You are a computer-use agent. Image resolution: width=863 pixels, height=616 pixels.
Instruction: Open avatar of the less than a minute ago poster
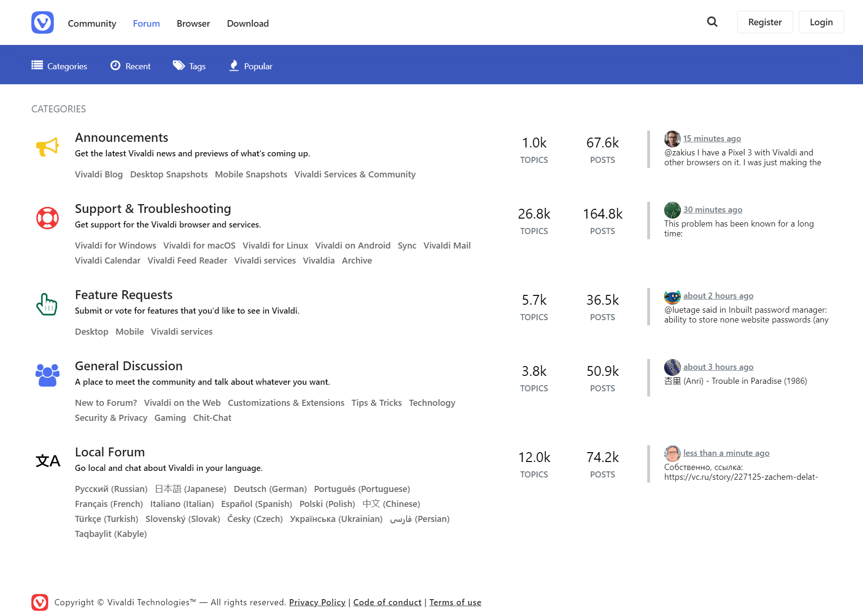[x=673, y=454]
